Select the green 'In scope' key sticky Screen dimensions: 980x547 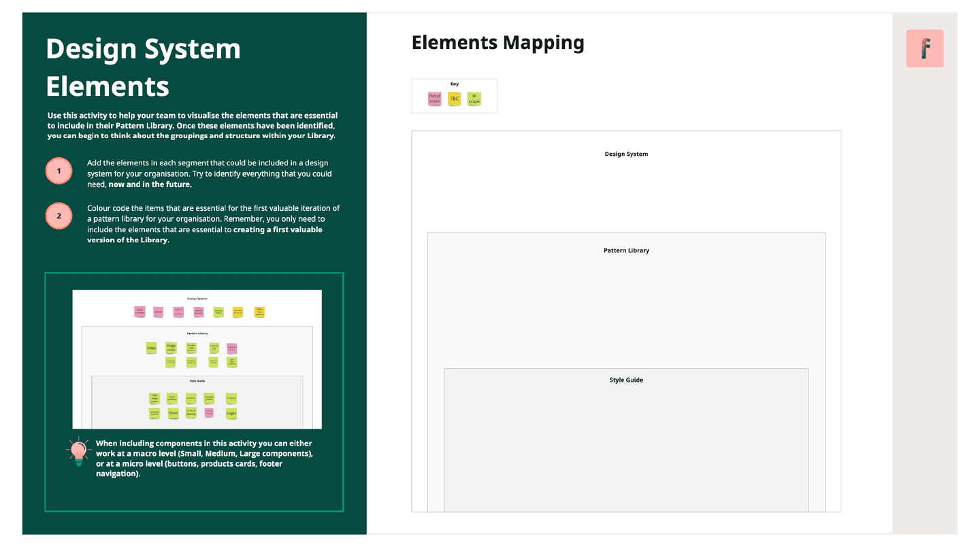point(474,99)
